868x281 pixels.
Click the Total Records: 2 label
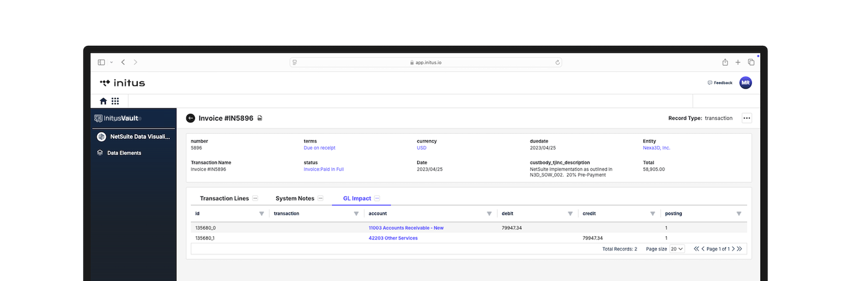pos(620,249)
